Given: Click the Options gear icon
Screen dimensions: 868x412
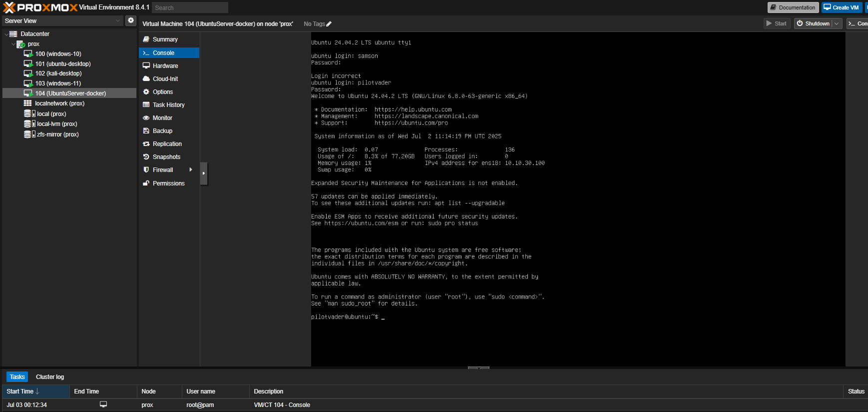Looking at the screenshot, I should point(146,91).
